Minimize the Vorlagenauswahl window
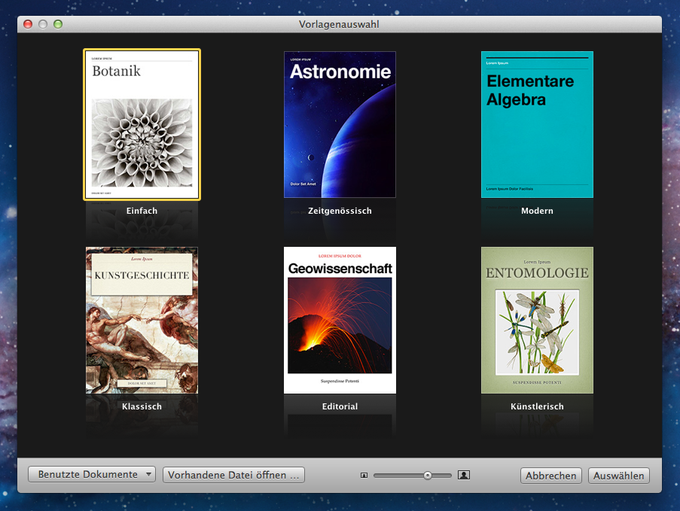The height and width of the screenshot is (511, 680). pos(43,24)
